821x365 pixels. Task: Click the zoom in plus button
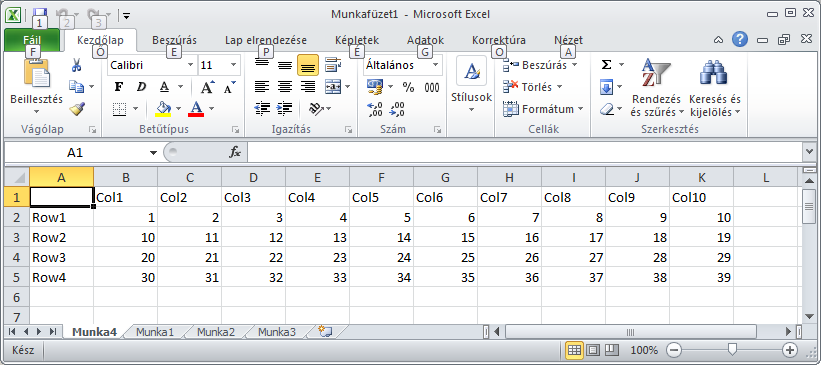[x=789, y=350]
